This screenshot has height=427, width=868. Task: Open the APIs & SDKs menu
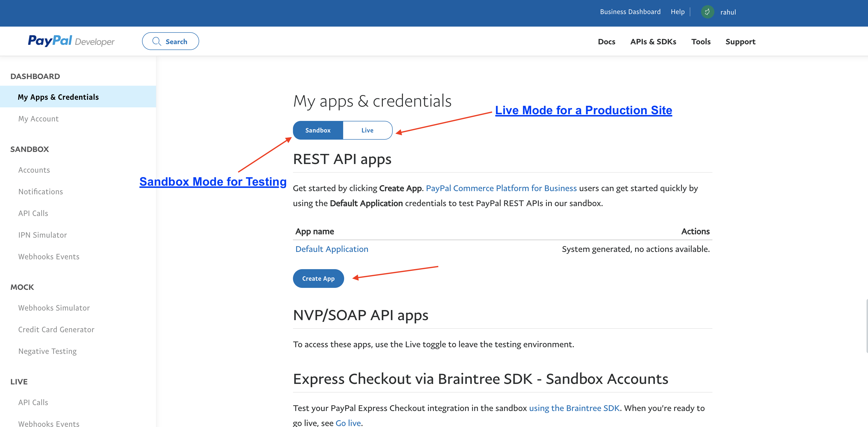click(x=653, y=41)
